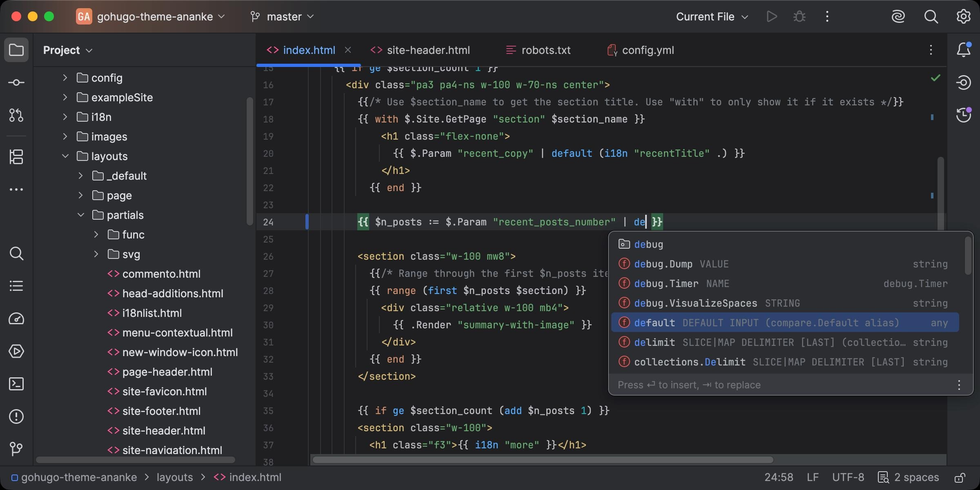Open the Problems panel

click(16, 416)
